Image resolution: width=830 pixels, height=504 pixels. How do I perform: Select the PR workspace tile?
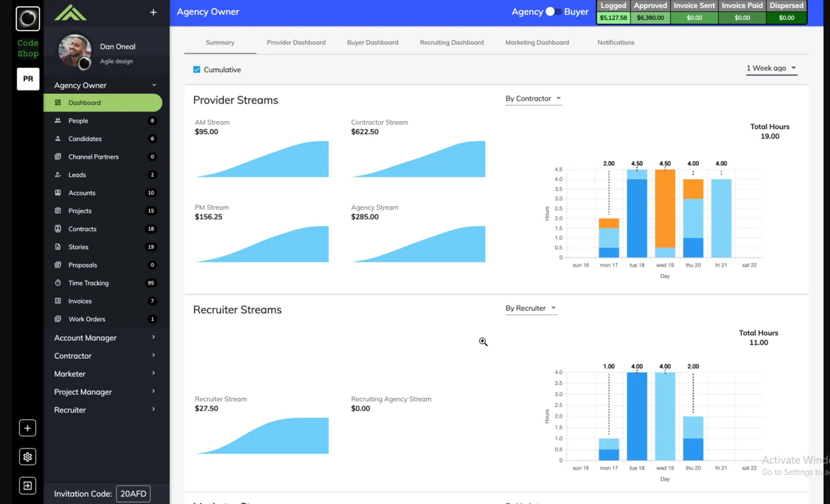[x=28, y=79]
